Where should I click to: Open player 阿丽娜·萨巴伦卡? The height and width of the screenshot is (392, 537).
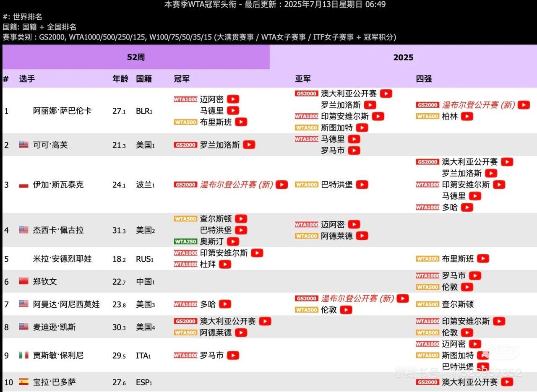tap(62, 111)
